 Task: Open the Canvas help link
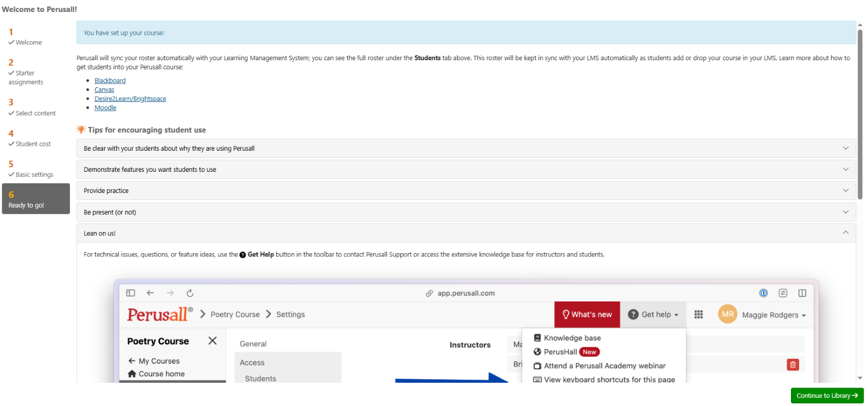(x=104, y=90)
